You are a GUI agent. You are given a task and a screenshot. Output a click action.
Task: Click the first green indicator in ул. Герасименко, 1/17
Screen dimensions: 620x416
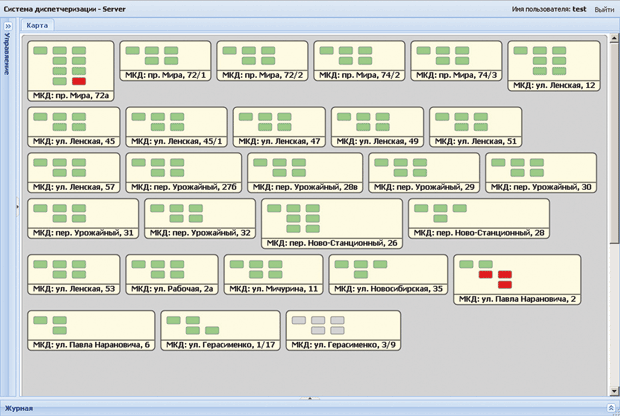click(x=174, y=320)
